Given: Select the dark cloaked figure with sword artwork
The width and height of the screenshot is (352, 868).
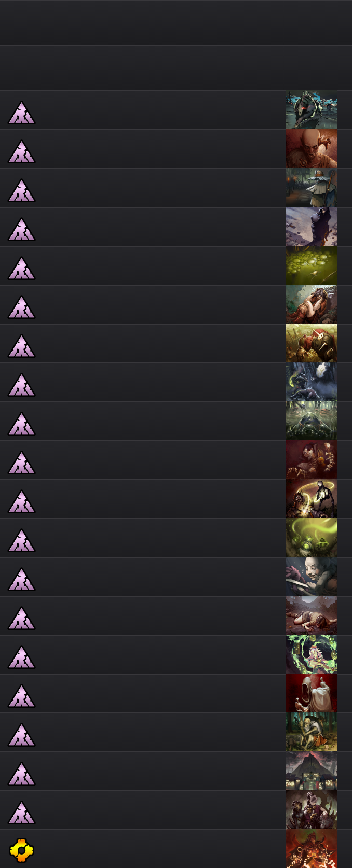Looking at the screenshot, I should click(312, 227).
